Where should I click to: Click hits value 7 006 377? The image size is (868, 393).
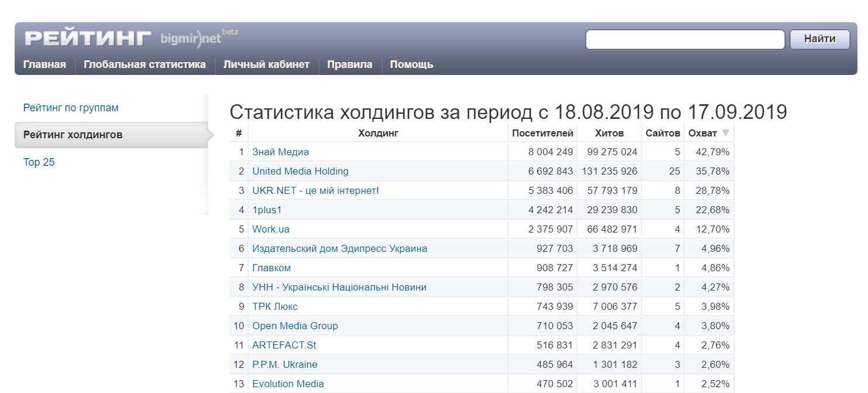(x=615, y=306)
